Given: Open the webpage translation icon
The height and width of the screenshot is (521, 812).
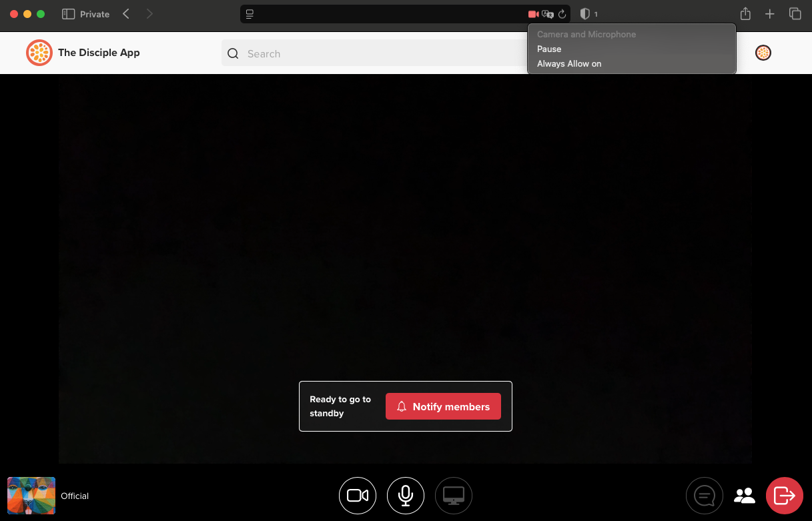Looking at the screenshot, I should 548,13.
